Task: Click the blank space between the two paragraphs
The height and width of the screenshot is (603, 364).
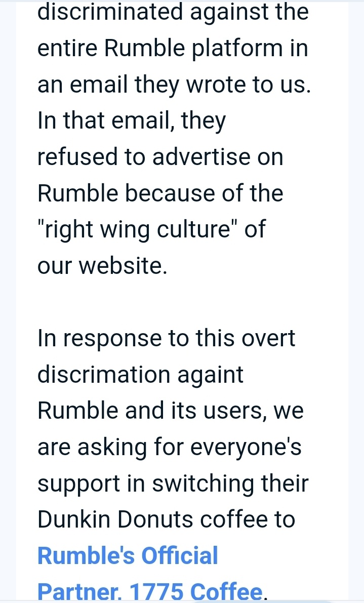Action: click(x=182, y=302)
